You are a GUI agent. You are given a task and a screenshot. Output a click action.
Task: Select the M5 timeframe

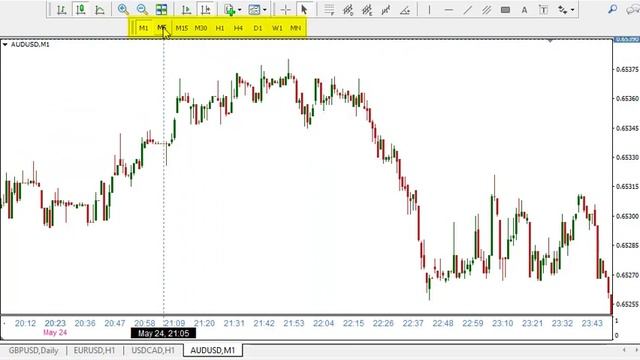click(162, 28)
